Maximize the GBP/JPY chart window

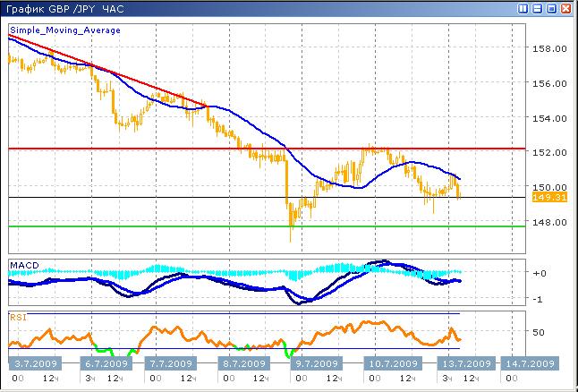551,9
